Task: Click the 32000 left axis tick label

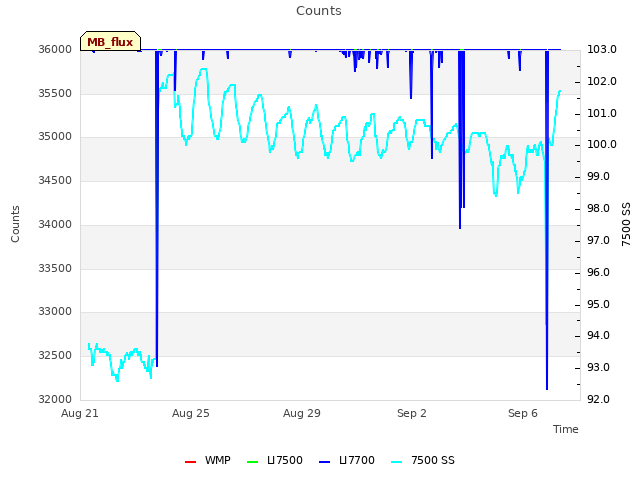Action: pos(55,399)
